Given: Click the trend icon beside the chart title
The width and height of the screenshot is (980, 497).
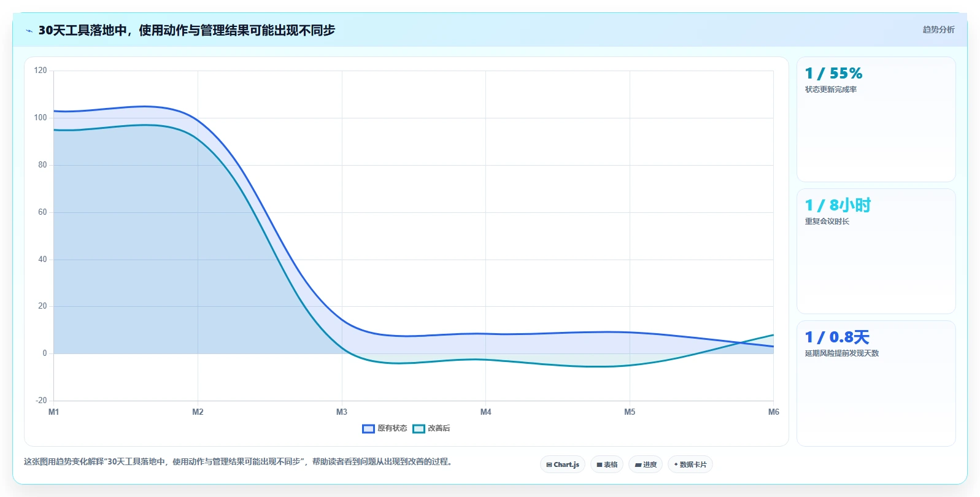Looking at the screenshot, I should (x=29, y=31).
